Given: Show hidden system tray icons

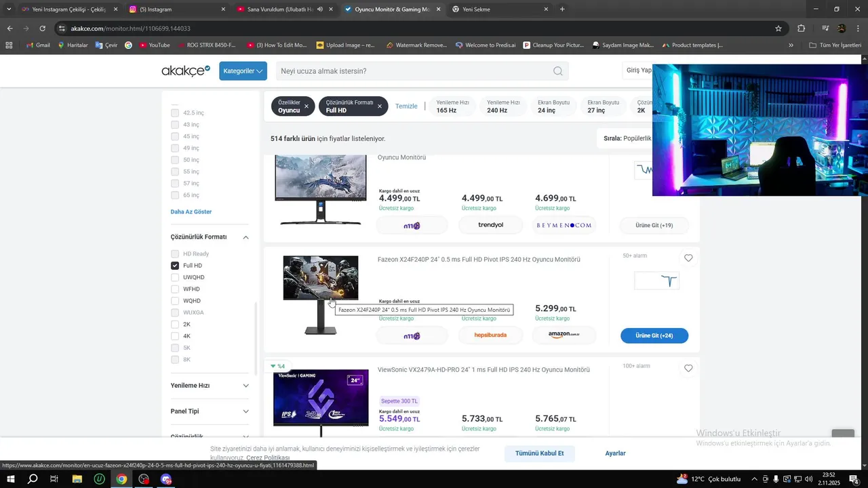Looking at the screenshot, I should [x=754, y=479].
